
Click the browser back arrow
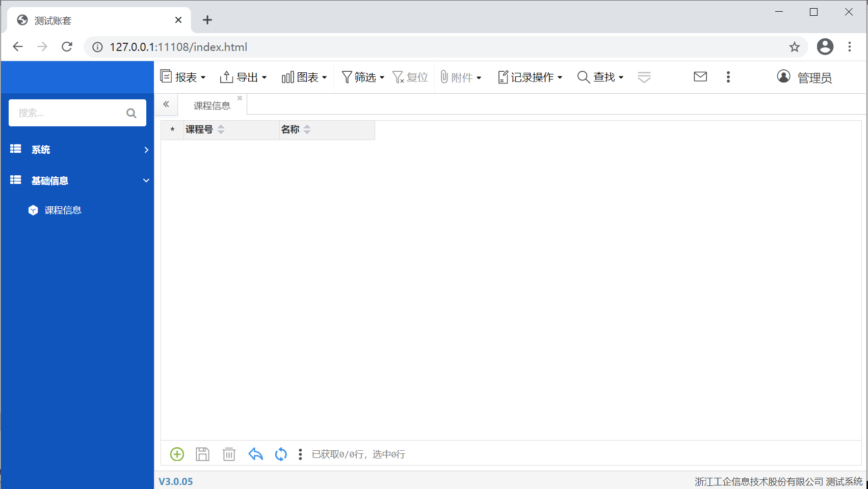pos(18,47)
